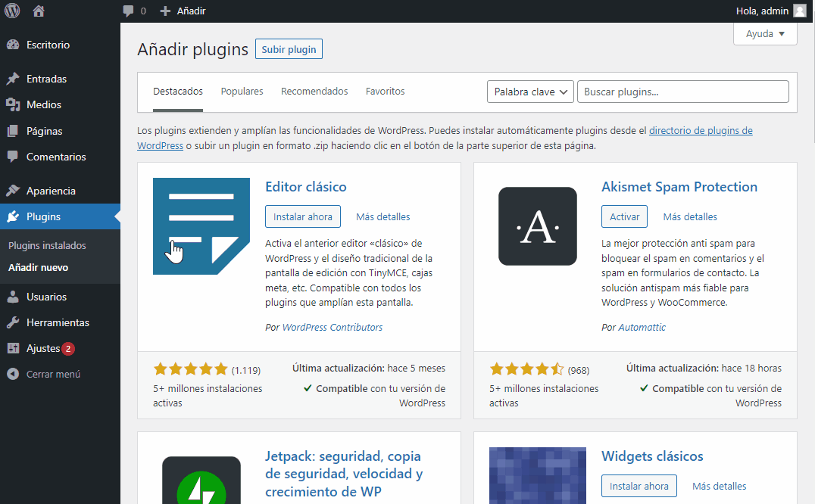Open the Jetpack plugin title link
Screen dimensions: 815x504
(344, 474)
